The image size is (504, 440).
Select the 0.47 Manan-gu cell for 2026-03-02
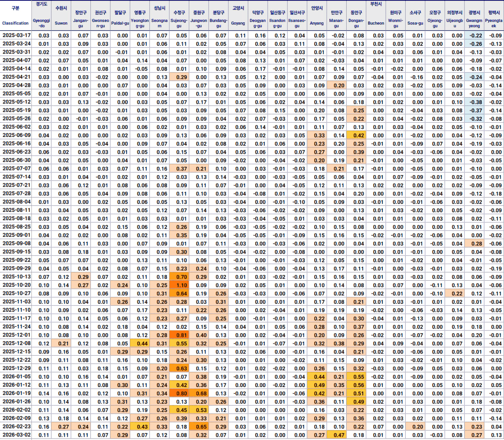pos(337,435)
